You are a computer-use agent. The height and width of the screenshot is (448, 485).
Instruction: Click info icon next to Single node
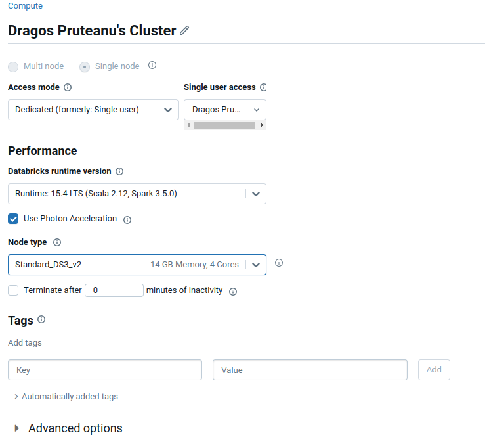tap(152, 66)
